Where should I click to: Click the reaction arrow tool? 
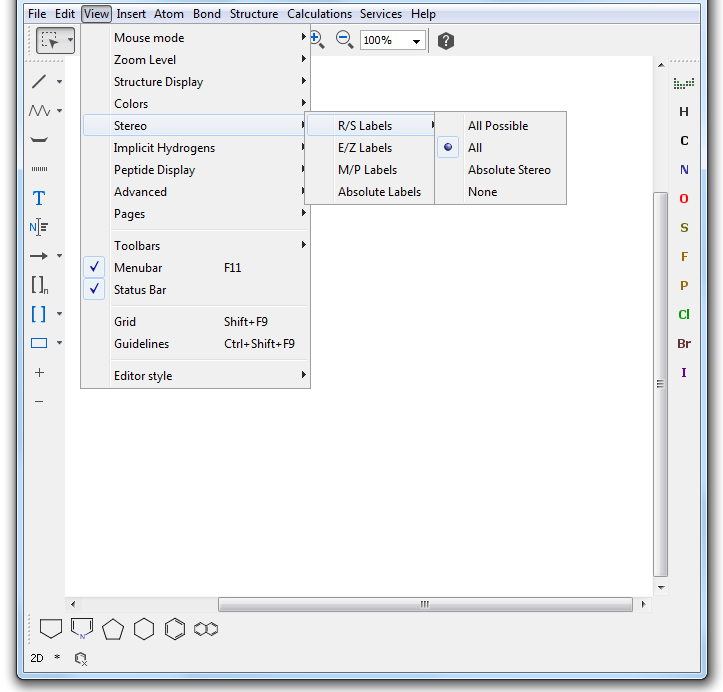[39, 256]
